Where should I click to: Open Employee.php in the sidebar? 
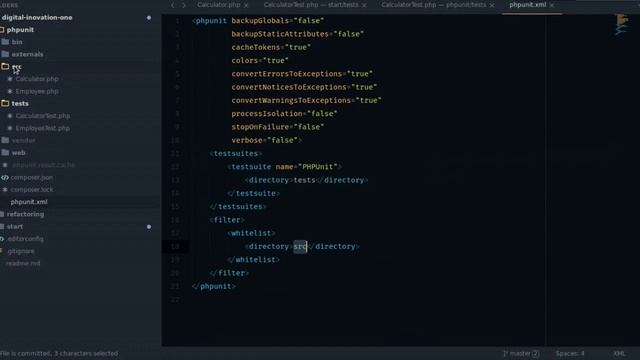pos(37,91)
